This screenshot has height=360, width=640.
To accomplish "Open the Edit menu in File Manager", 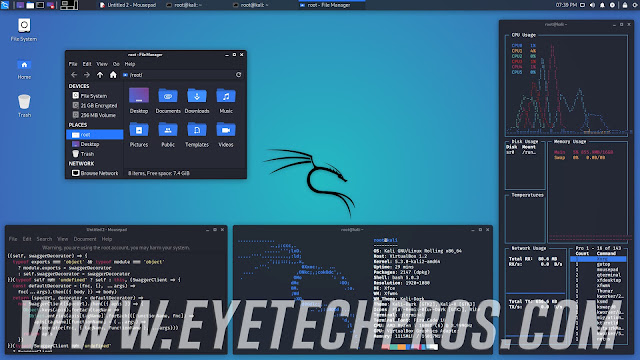I will point(87,64).
